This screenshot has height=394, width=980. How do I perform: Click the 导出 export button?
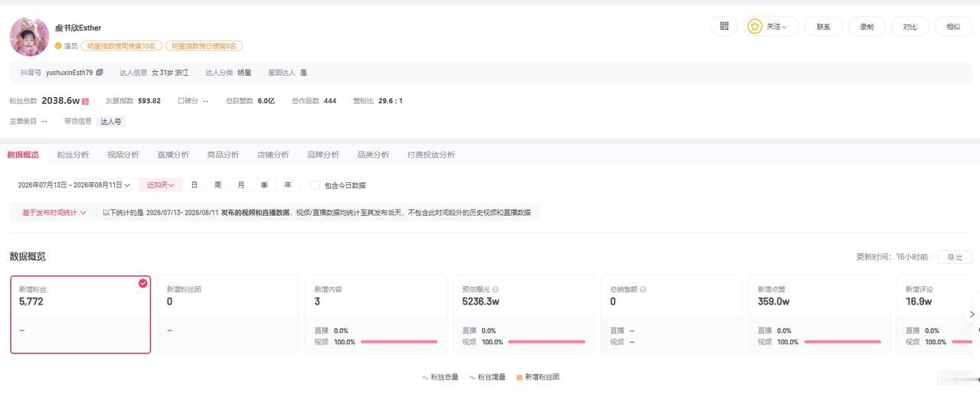[x=955, y=257]
